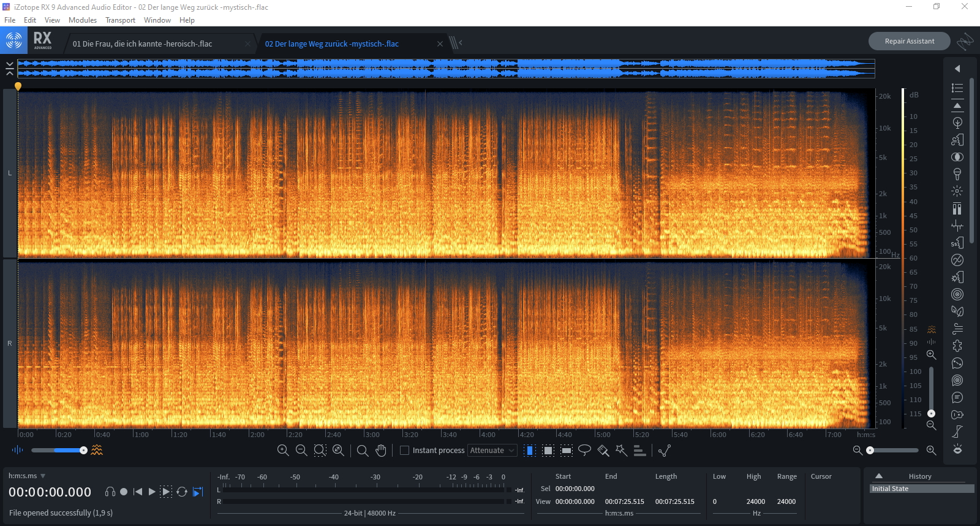Click the Zoom to selection icon
The width and height of the screenshot is (980, 526).
(x=320, y=451)
